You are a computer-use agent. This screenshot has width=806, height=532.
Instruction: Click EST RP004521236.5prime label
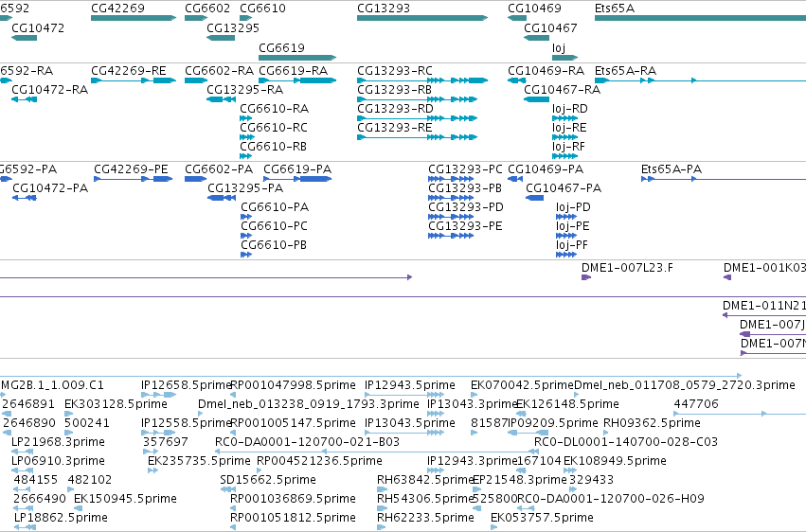coord(319,461)
